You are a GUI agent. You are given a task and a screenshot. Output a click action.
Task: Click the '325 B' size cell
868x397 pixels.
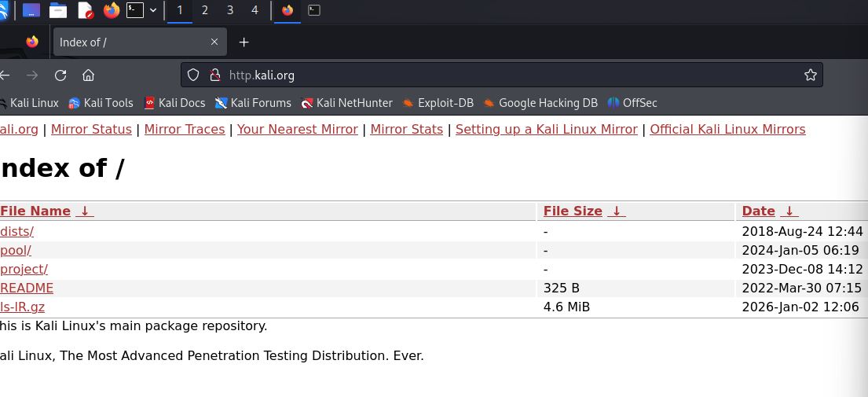[x=562, y=289]
